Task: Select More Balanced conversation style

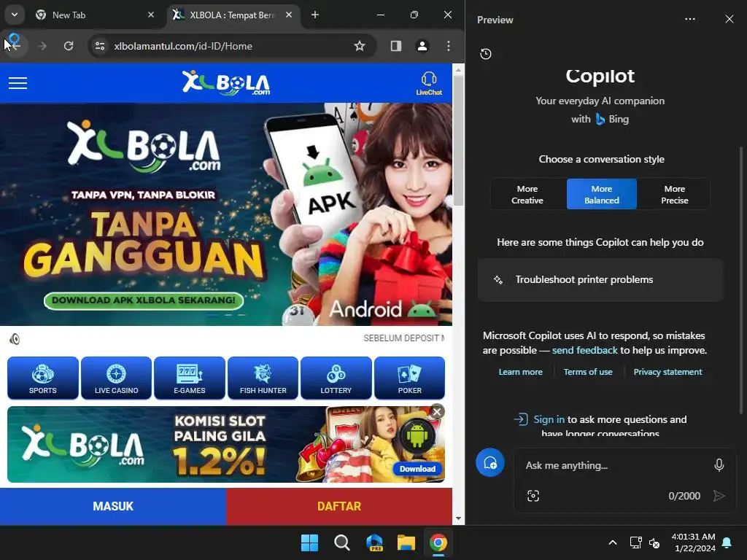Action: click(602, 194)
